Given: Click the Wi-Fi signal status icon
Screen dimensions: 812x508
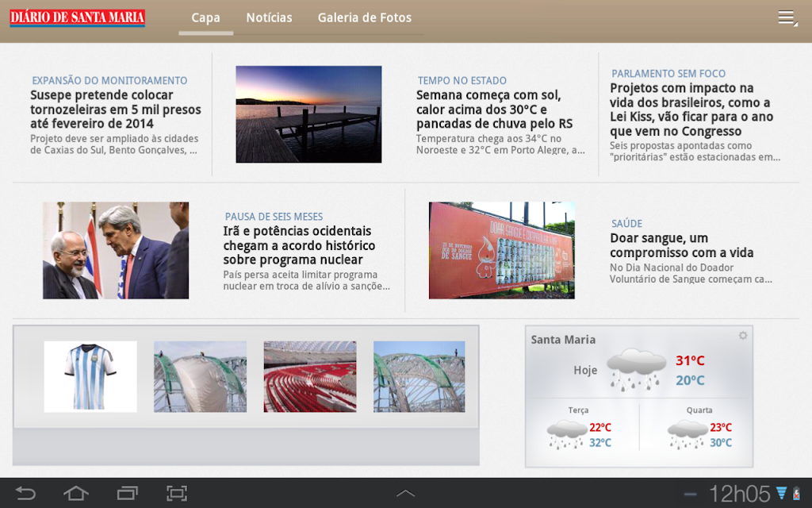Looking at the screenshot, I should (x=781, y=493).
